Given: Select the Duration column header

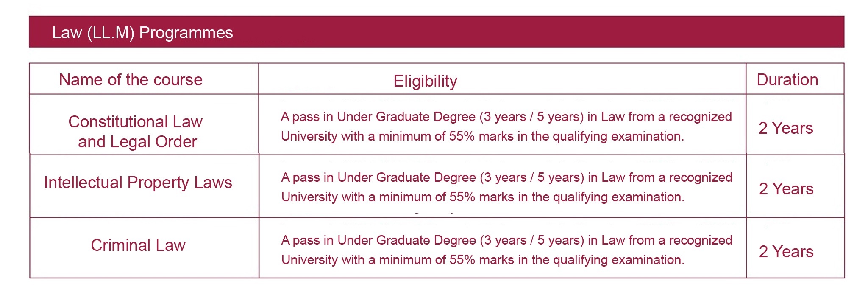Looking at the screenshot, I should click(787, 80).
